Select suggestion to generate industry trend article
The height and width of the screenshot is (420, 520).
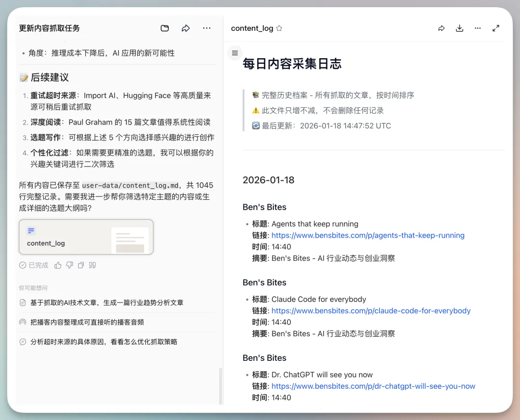pyautogui.click(x=106, y=303)
